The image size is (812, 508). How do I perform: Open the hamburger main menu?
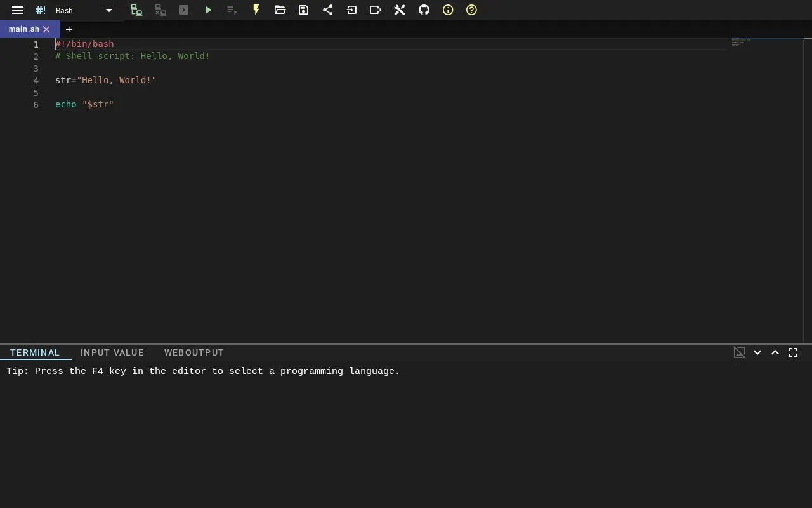pos(18,10)
